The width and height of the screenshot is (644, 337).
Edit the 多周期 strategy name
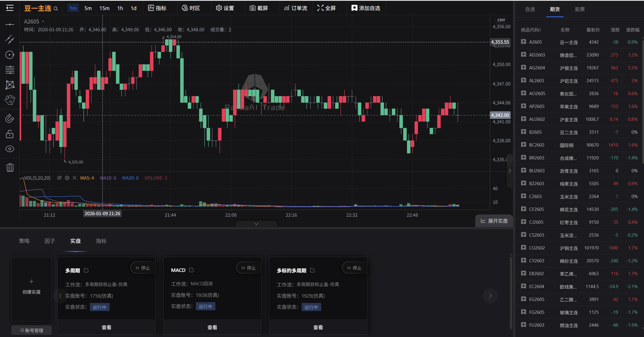tap(86, 270)
